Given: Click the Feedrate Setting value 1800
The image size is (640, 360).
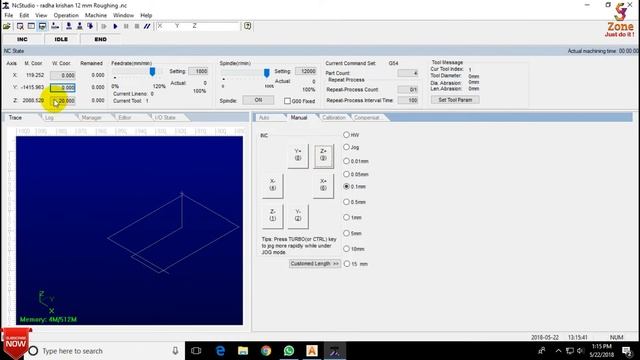Looking at the screenshot, I should 198,71.
